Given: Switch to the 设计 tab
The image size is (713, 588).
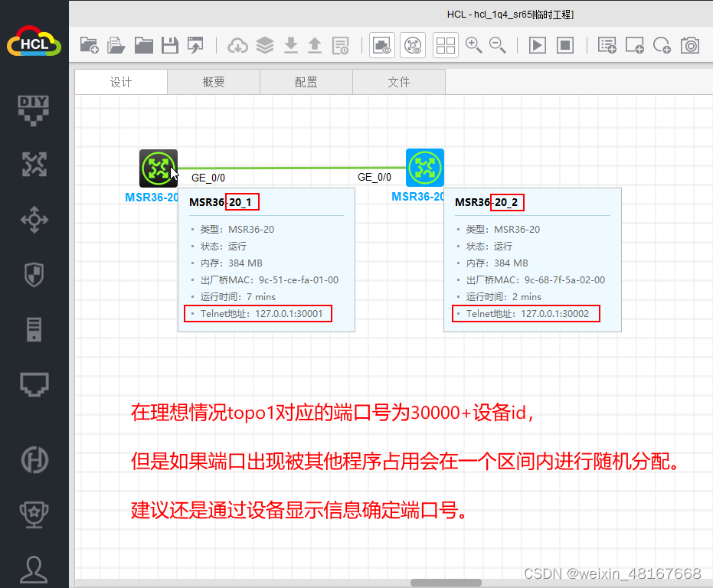Looking at the screenshot, I should tap(121, 82).
